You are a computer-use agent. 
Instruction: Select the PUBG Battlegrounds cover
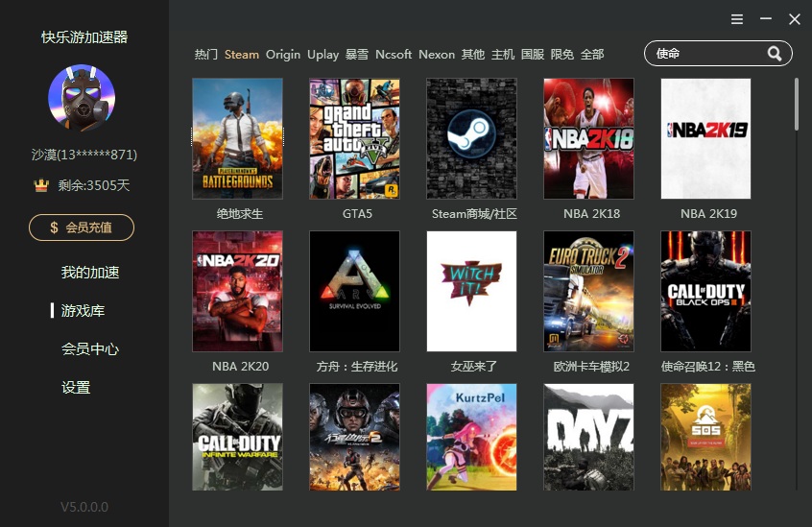[238, 139]
